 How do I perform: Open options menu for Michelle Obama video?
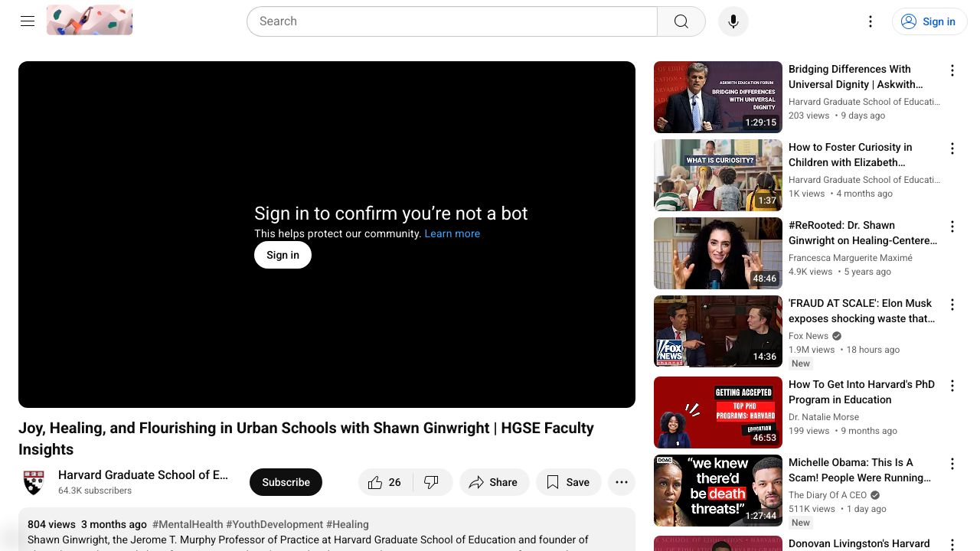click(x=952, y=464)
